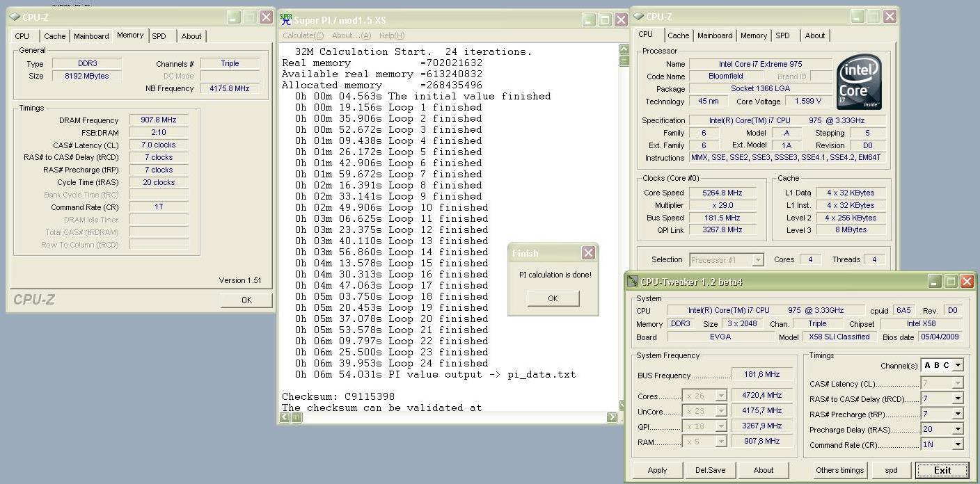
Task: Click the Super PI title bar icon
Action: pos(285,19)
